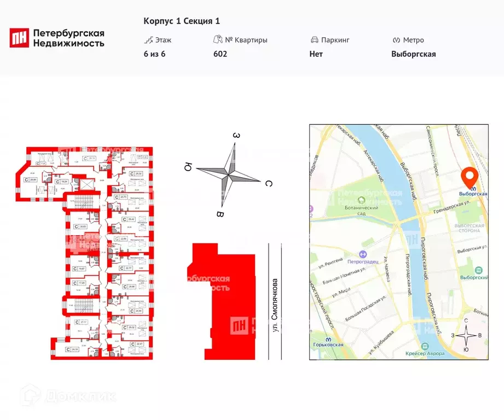
Task: Click the Выборгская metro station icon on map
Action: 473,189
